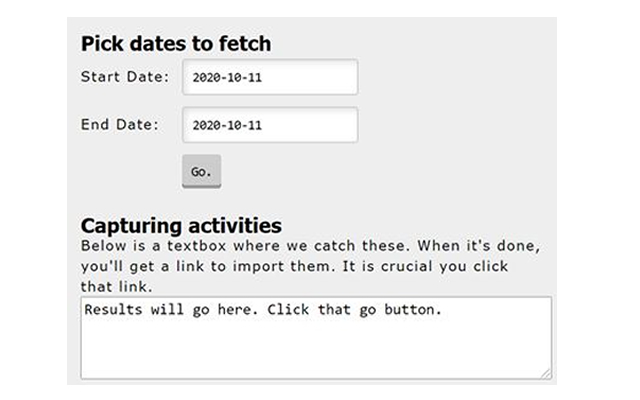640x400 pixels.
Task: Click the "Capturing activities" heading
Action: (x=181, y=225)
